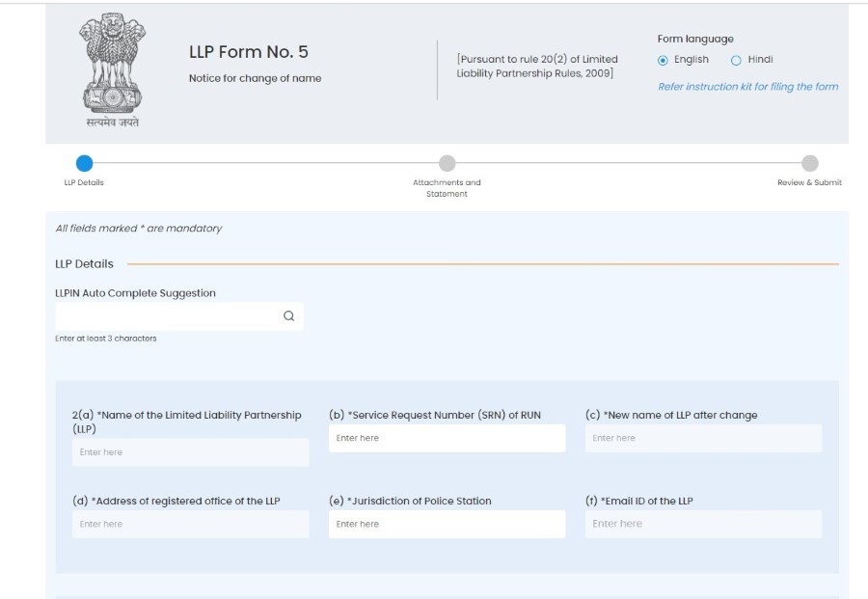
Task: Focus the LLPIN Auto Complete Suggestion field
Action: [x=178, y=316]
